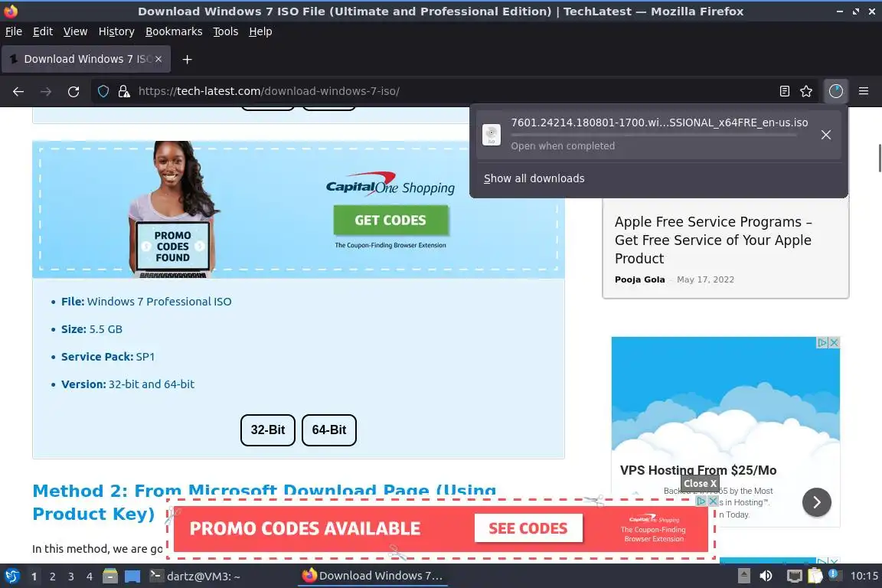Open the View menu
This screenshot has height=588, width=882.
tap(75, 31)
